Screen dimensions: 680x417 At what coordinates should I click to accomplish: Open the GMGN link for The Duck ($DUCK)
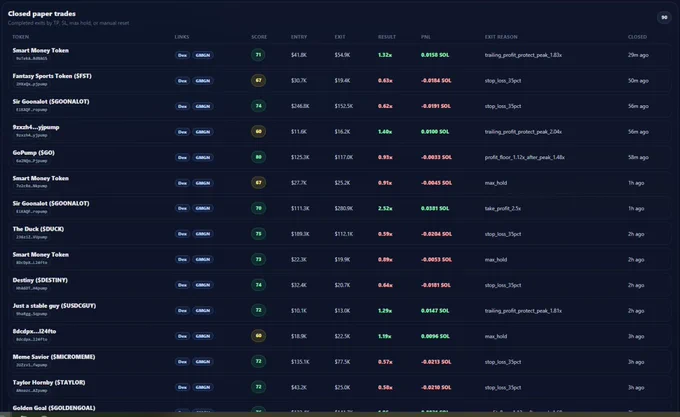click(x=203, y=234)
